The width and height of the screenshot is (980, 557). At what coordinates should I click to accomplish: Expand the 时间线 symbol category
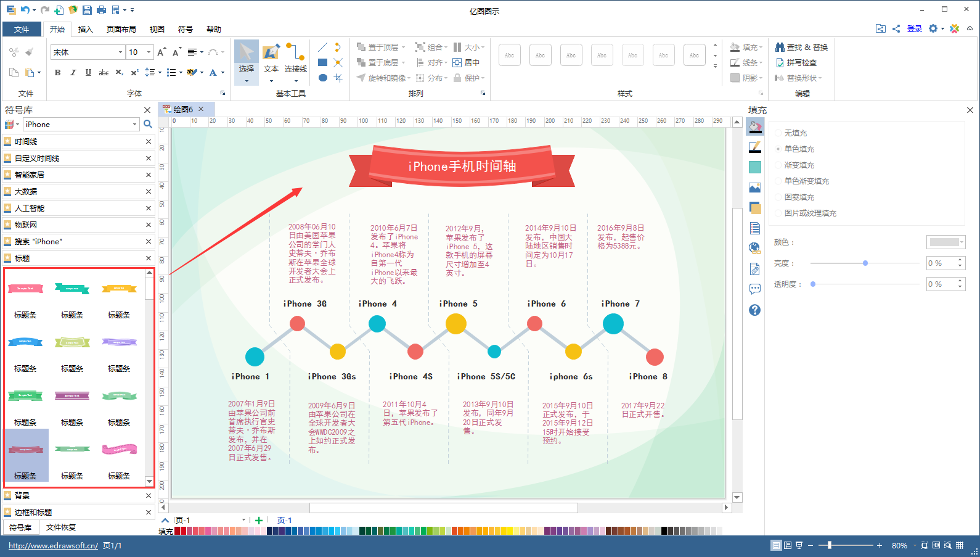point(78,141)
